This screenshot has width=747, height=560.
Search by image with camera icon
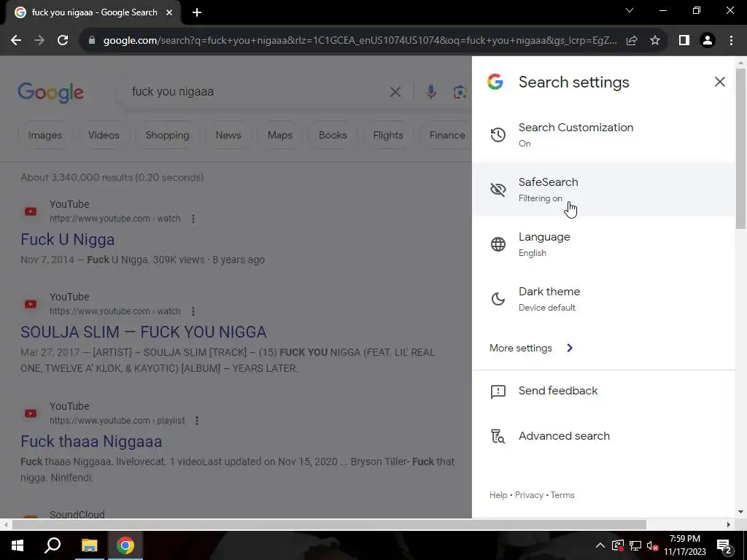[x=460, y=92]
